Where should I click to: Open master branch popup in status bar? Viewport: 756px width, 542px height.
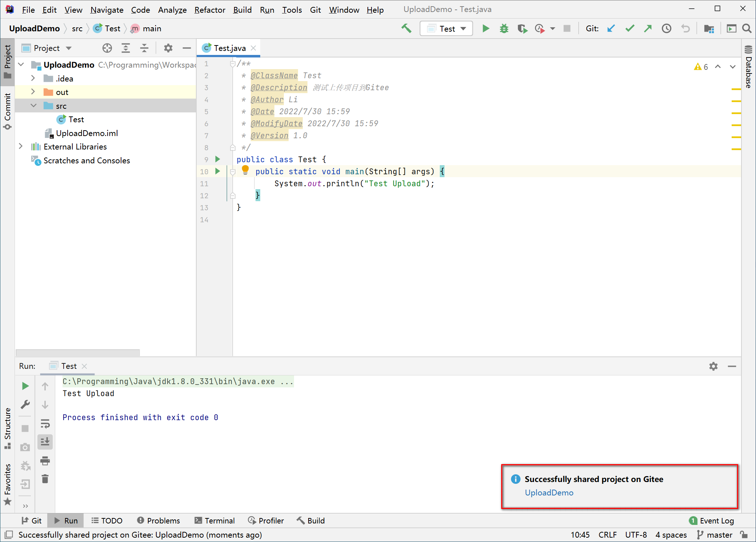715,535
